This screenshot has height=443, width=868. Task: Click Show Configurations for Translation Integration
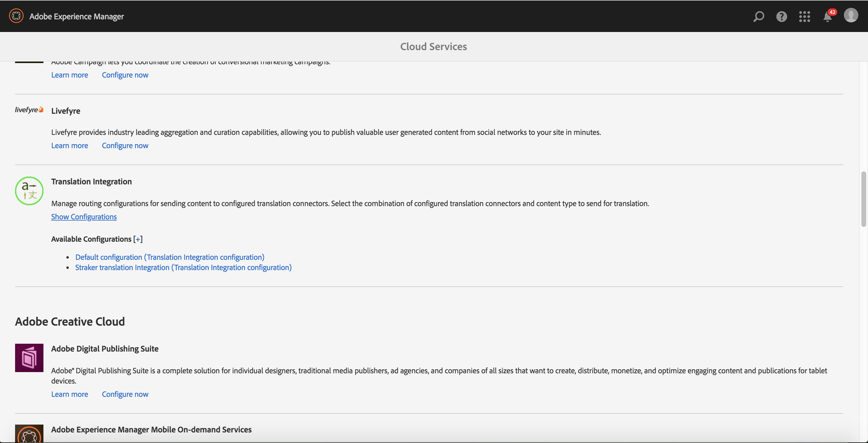[x=84, y=216]
